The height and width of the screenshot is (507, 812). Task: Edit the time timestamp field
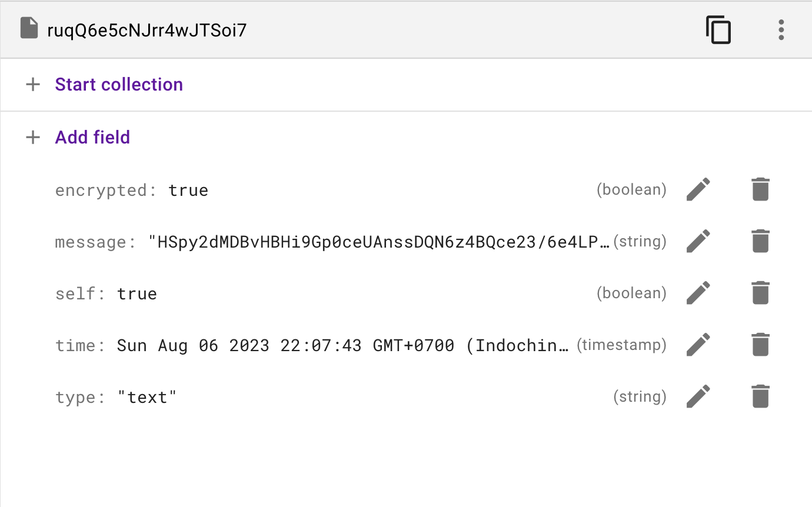(x=698, y=345)
